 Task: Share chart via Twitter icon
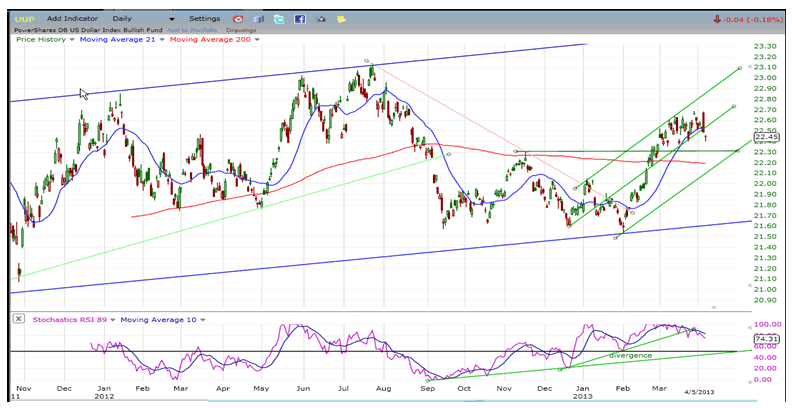279,19
